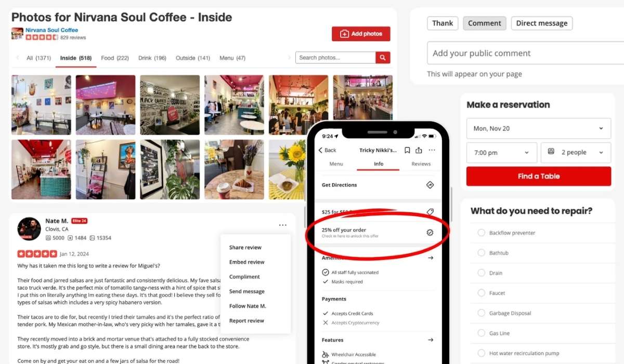Tap the share icon in the phone header

[x=419, y=150]
